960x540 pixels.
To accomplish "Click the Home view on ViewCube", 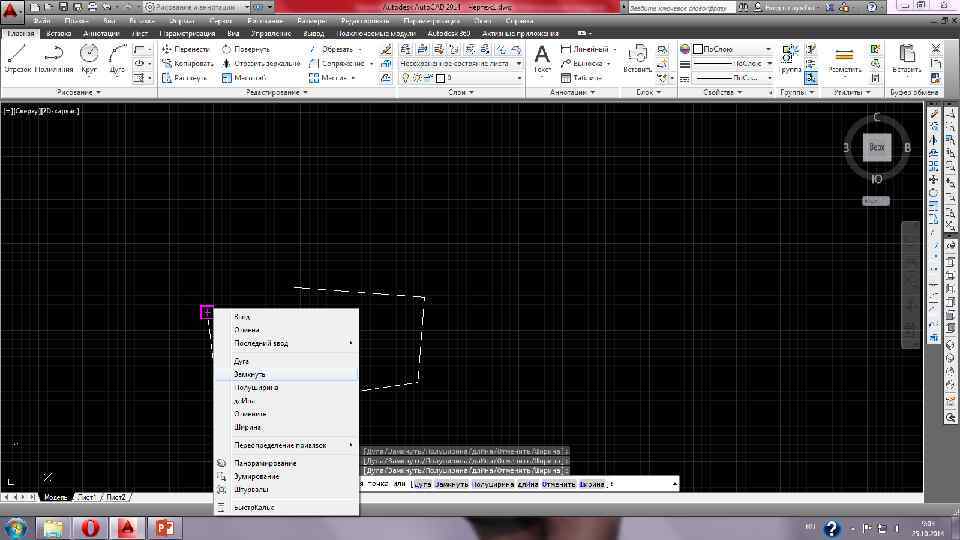I will pos(877,147).
